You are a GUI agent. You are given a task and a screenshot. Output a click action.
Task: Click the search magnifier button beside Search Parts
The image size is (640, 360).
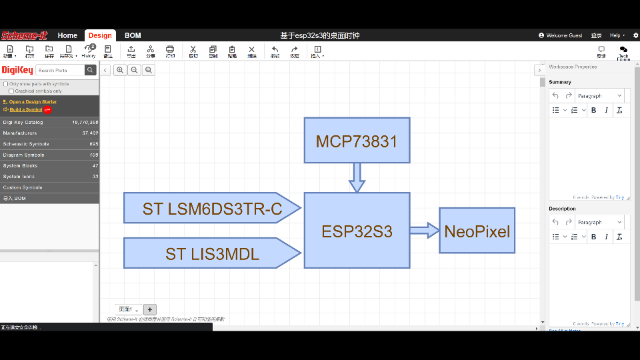pyautogui.click(x=90, y=70)
